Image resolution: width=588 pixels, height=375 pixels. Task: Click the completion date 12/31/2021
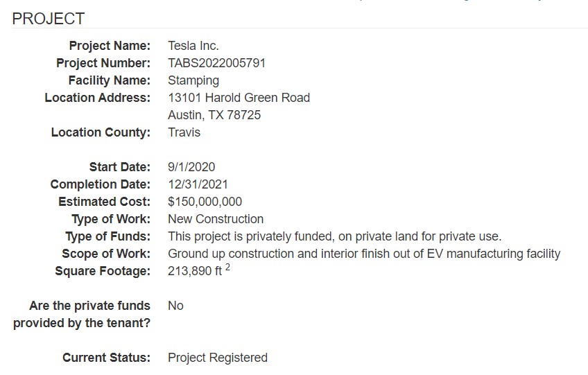(x=198, y=184)
